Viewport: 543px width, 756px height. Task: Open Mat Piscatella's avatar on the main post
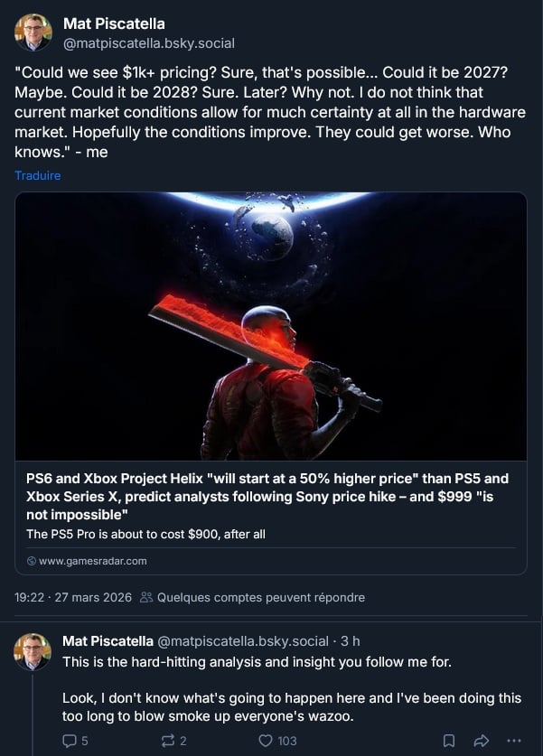(33, 33)
